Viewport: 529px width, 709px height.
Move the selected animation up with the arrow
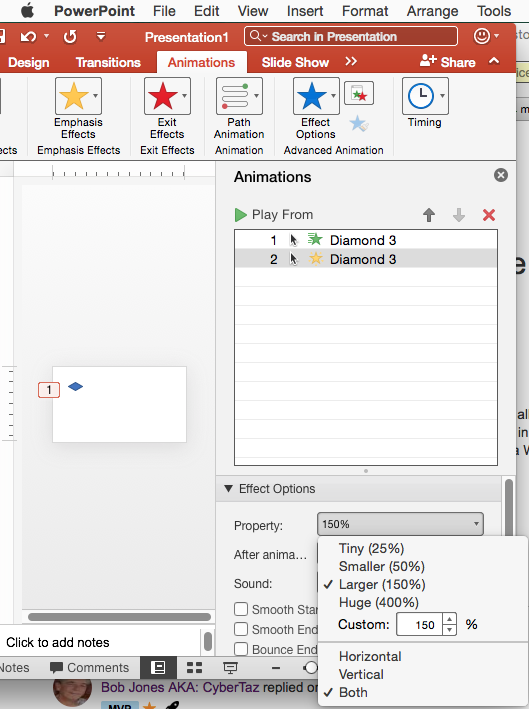click(429, 215)
